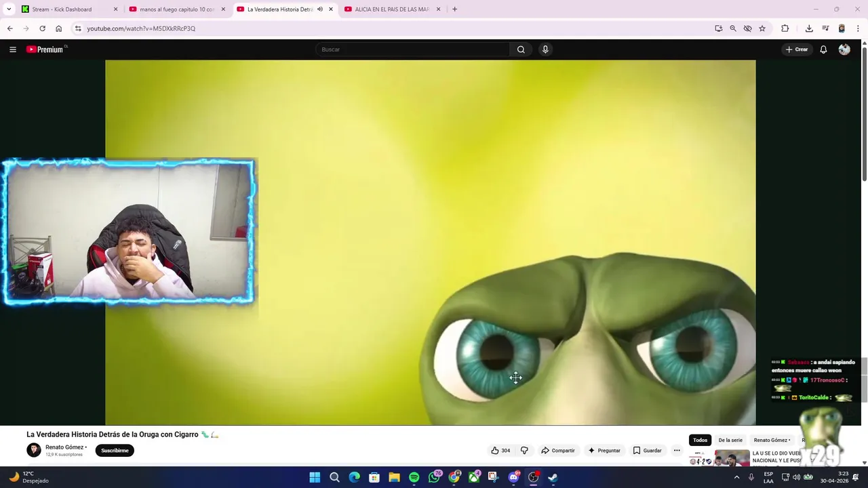Open WhatsApp from taskbar
This screenshot has width=868, height=488.
click(434, 477)
